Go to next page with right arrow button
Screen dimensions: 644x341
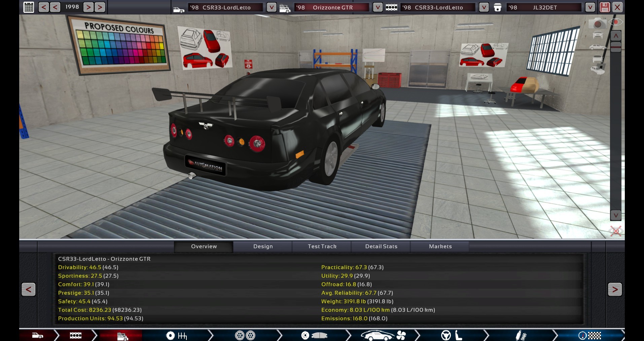615,289
